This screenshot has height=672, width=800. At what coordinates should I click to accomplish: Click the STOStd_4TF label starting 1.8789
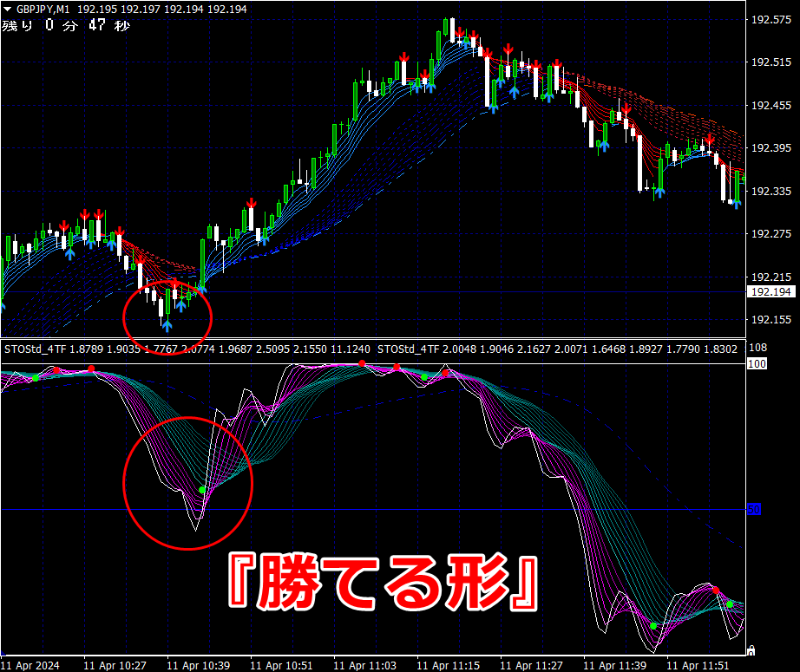tap(187, 349)
